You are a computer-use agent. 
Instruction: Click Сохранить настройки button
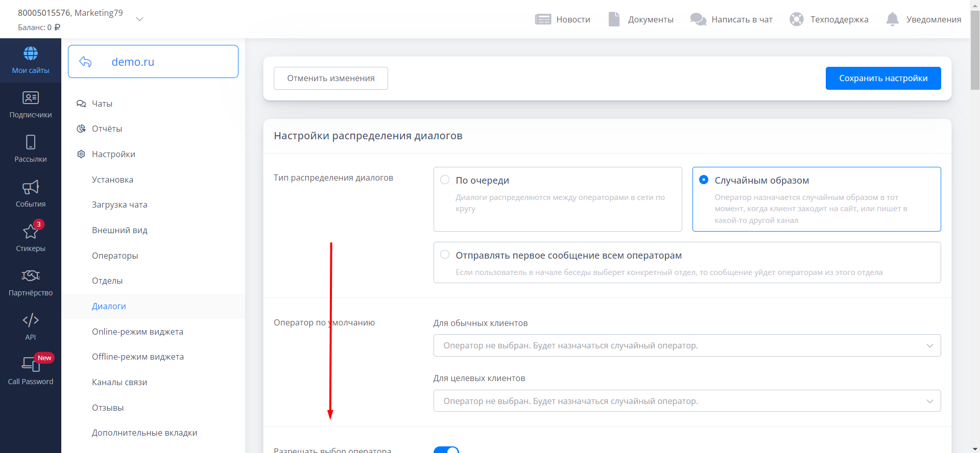[883, 78]
